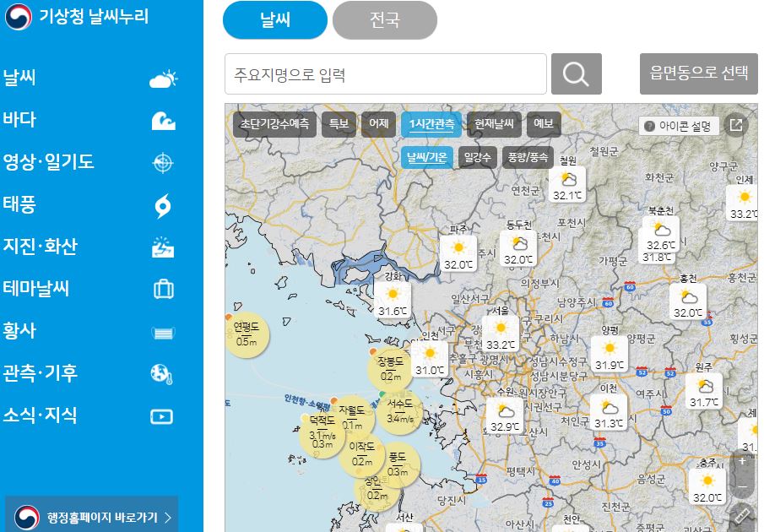764x532 pixels.
Task: Click the 양평 31.9℃ sunny marker
Action: click(x=609, y=354)
